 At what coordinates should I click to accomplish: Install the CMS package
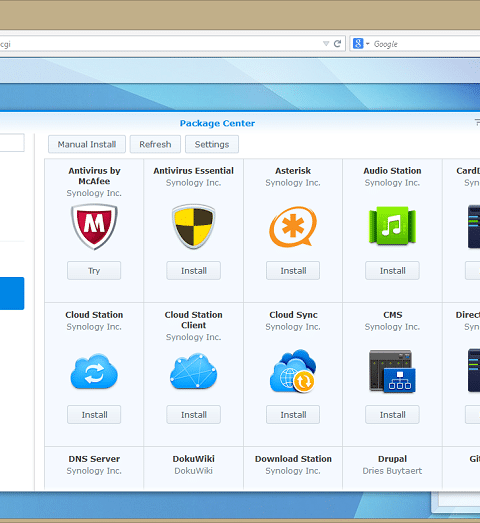click(x=392, y=415)
